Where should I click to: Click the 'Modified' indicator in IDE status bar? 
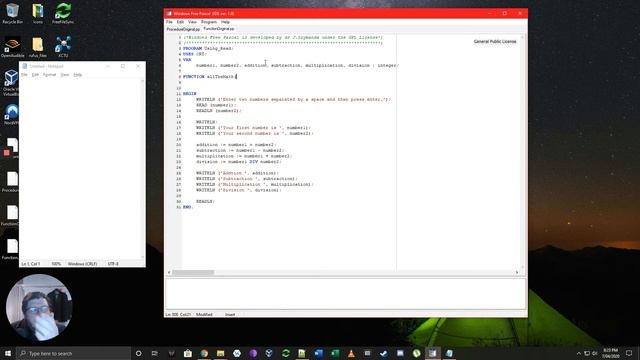click(204, 315)
